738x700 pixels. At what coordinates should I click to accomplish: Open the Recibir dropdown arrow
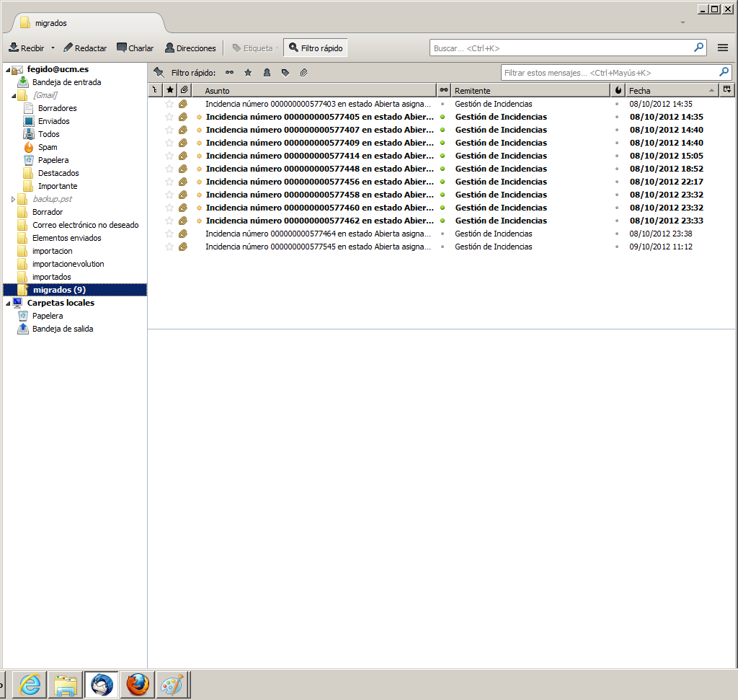(x=53, y=48)
